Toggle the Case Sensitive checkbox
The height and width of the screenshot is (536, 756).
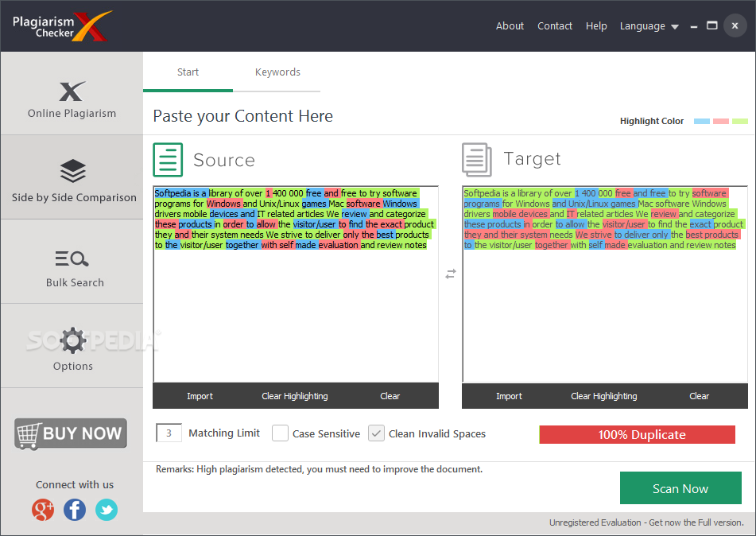click(x=280, y=433)
